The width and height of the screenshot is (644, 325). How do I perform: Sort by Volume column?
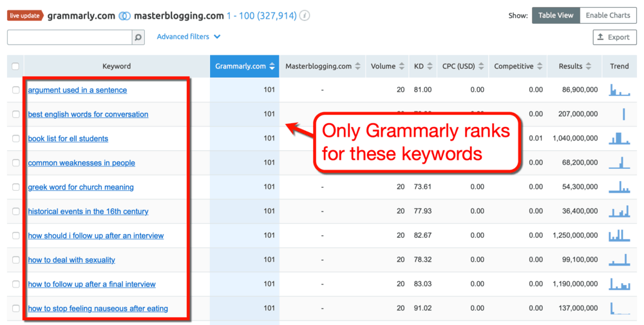point(387,66)
